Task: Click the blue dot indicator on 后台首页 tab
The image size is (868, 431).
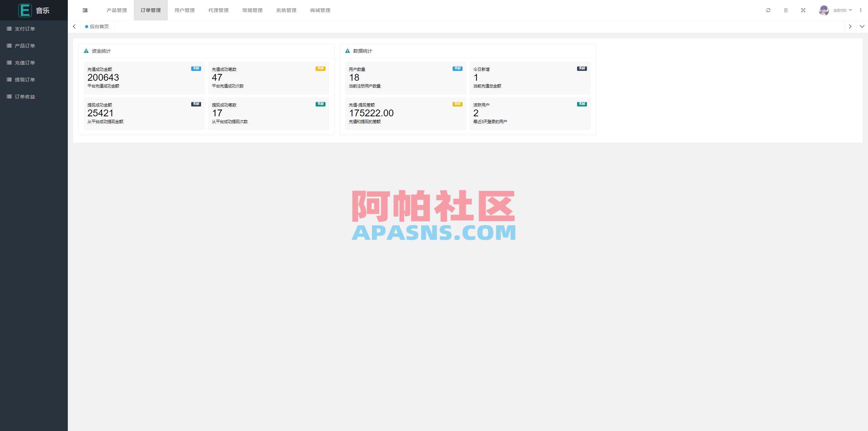Action: coord(87,26)
